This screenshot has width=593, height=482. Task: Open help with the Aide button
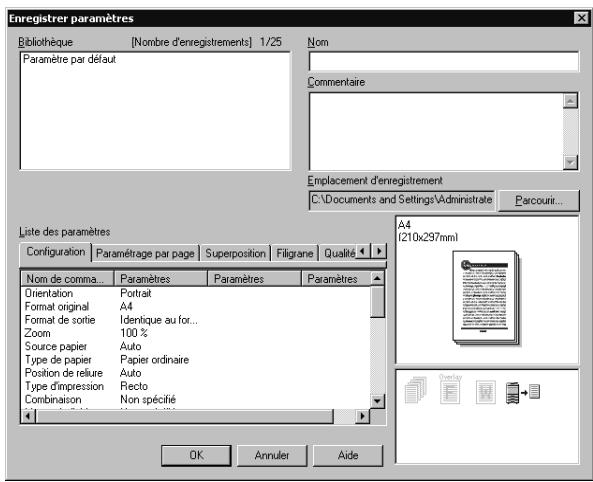pos(348,455)
